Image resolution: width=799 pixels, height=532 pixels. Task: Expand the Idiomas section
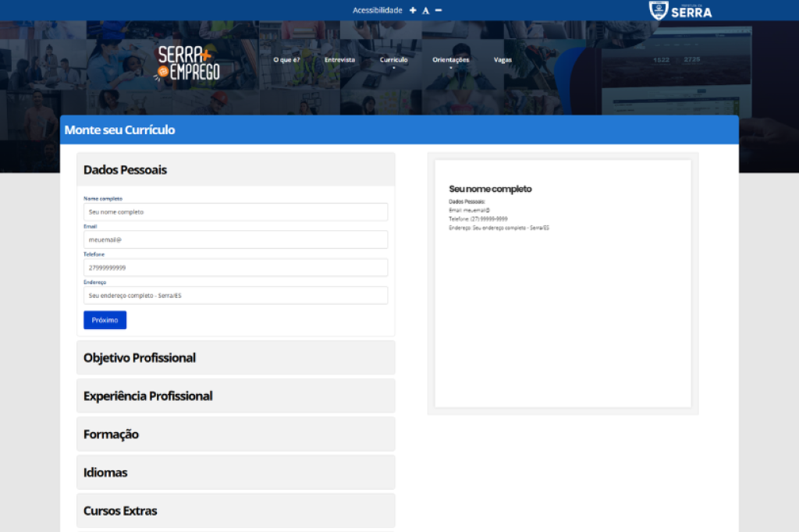[235, 473]
